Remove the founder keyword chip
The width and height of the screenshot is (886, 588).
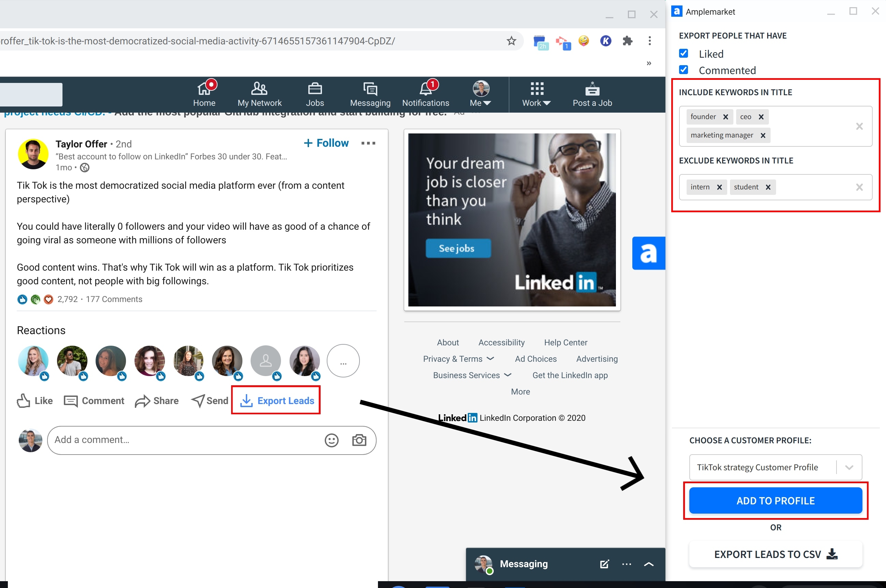(727, 117)
